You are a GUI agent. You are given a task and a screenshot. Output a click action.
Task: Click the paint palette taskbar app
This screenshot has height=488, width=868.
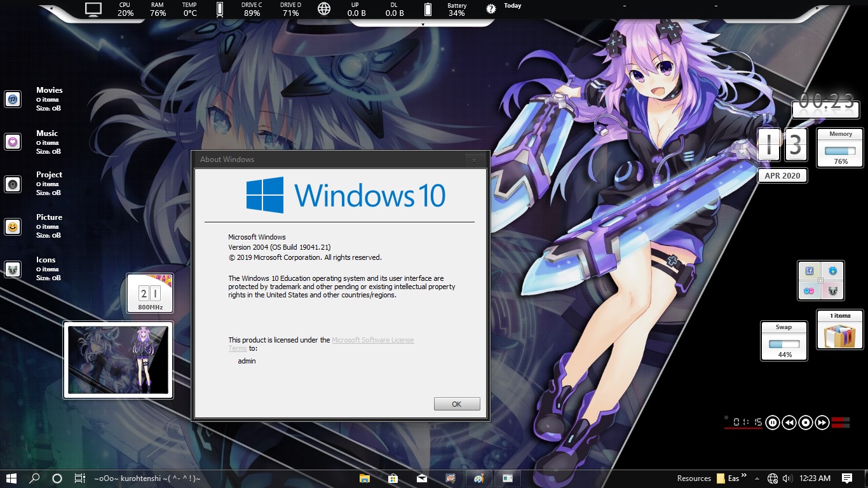pyautogui.click(x=479, y=478)
